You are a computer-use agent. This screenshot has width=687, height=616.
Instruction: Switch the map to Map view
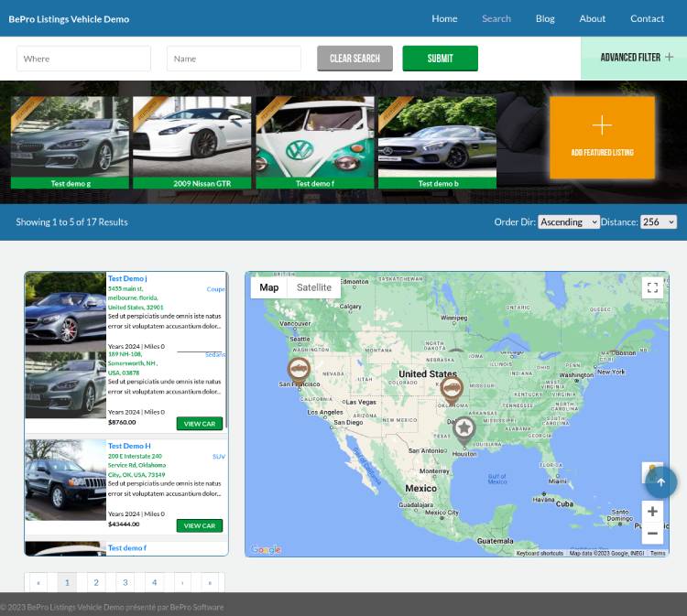click(x=269, y=287)
